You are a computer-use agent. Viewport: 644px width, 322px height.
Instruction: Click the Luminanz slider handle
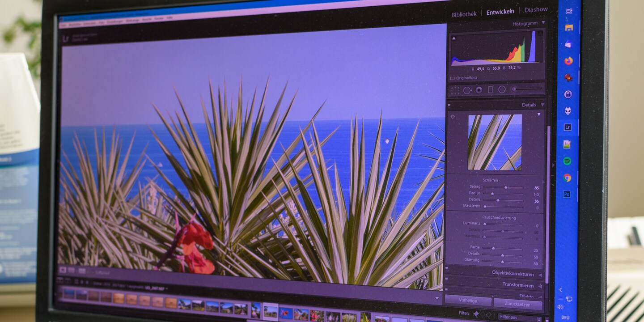[x=484, y=224]
